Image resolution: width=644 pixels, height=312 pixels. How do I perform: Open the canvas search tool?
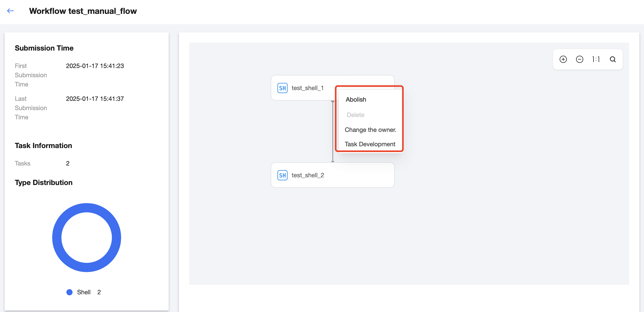click(x=613, y=59)
